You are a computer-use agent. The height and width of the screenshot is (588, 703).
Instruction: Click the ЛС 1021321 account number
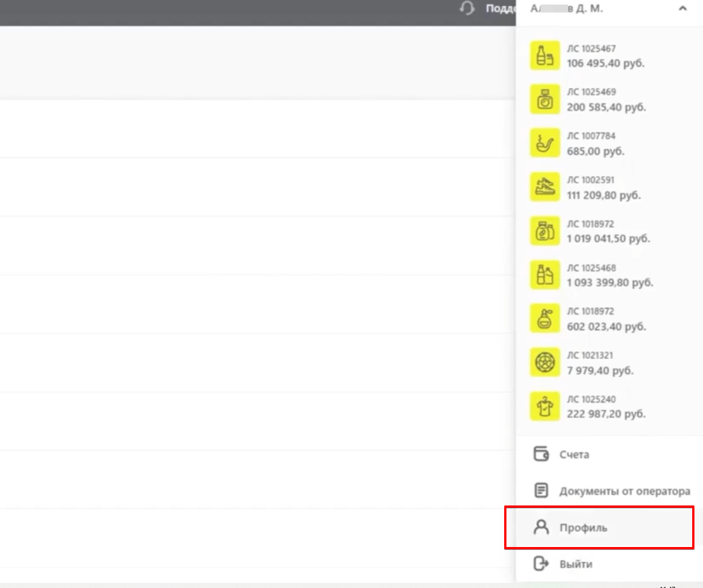tap(590, 356)
